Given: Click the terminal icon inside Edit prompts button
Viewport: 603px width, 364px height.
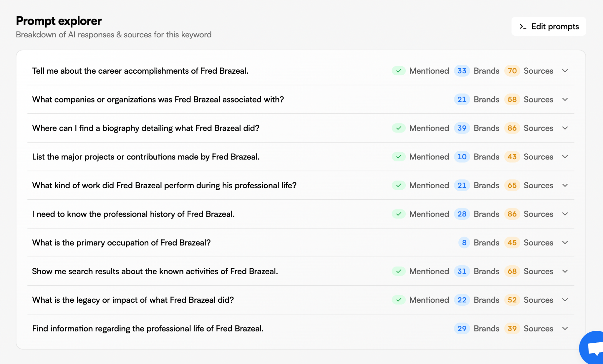Looking at the screenshot, I should coord(523,27).
